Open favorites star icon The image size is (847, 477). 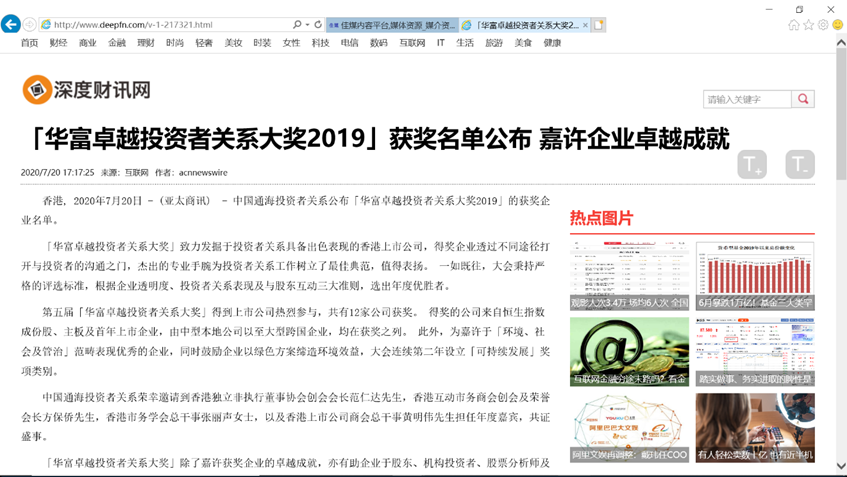(808, 25)
